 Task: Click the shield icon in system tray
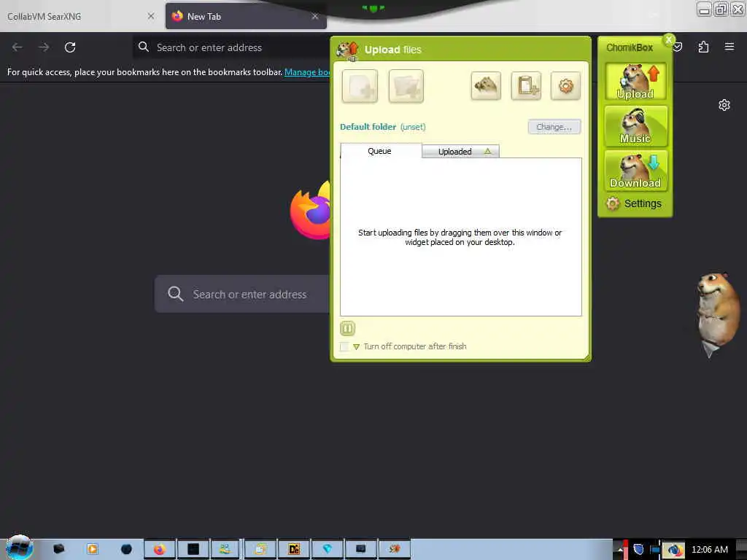639,550
